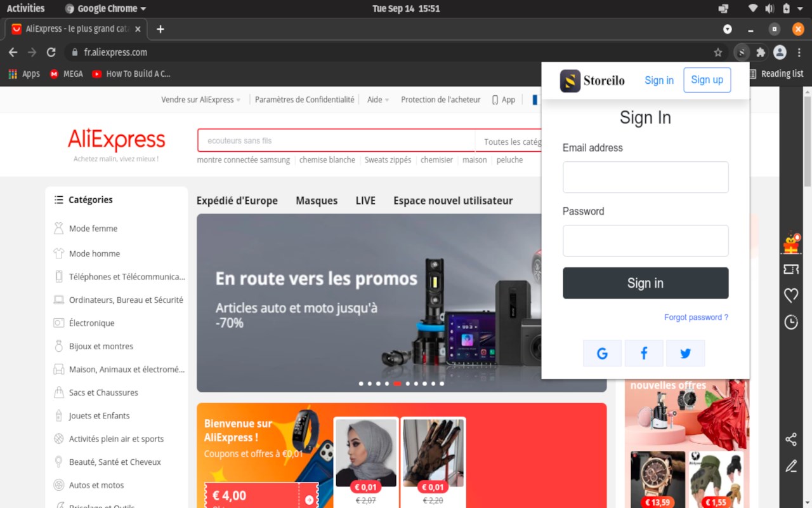Screen dimensions: 812x508
Task: Select the last banner carousel dot
Action: click(442, 384)
